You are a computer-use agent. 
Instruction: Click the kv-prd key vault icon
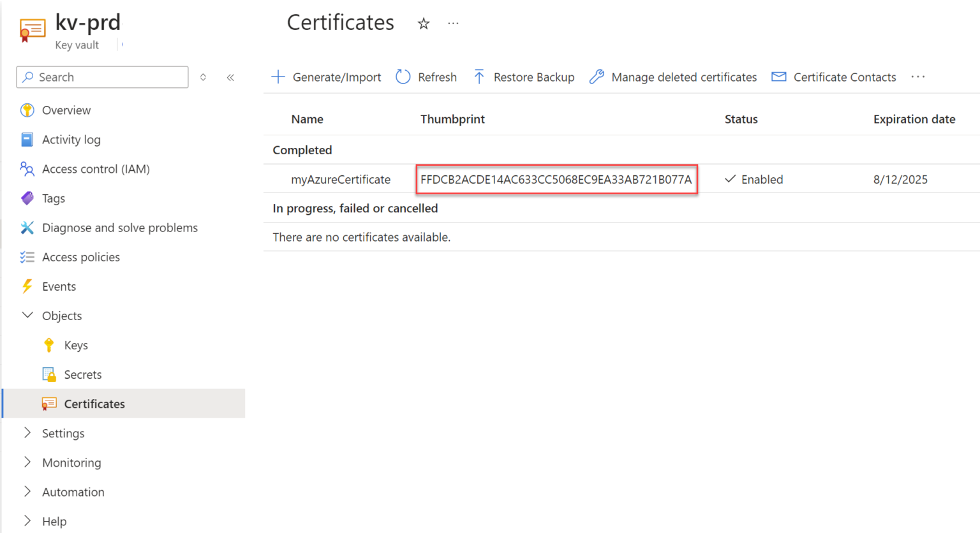pos(32,30)
